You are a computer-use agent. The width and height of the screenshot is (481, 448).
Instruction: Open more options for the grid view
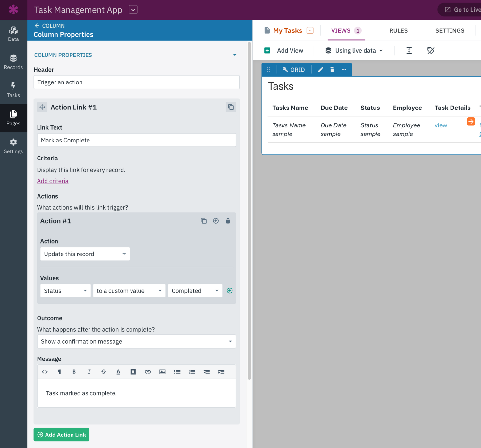(x=344, y=69)
